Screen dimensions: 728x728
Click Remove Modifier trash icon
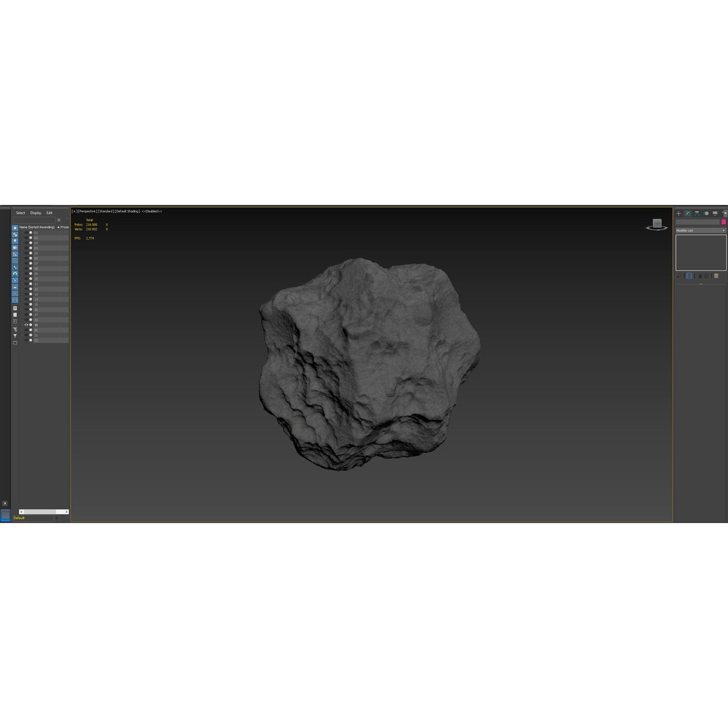706,276
